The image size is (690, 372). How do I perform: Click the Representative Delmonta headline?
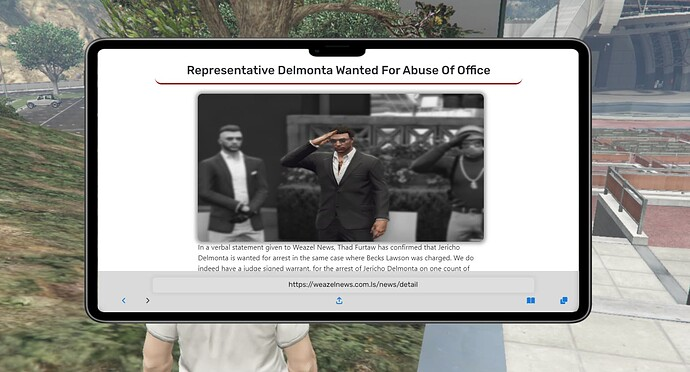click(338, 70)
